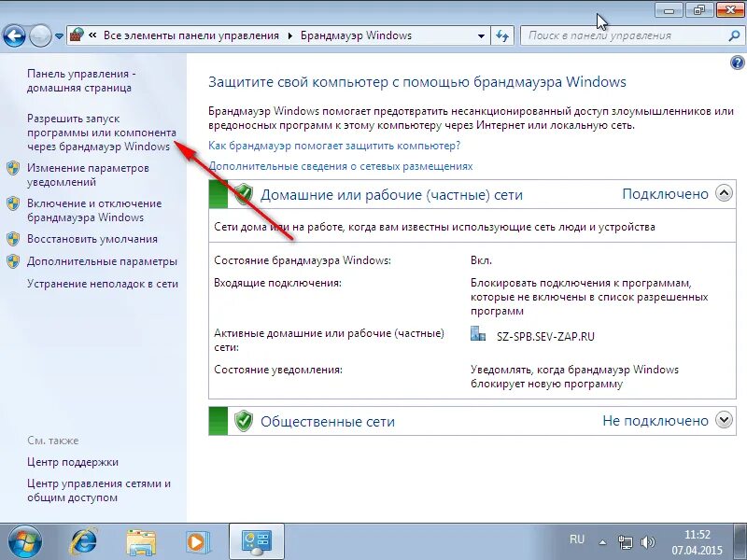Screen dimensions: 747x560
Task: Click firewall state value "Вкл."
Action: point(481,260)
